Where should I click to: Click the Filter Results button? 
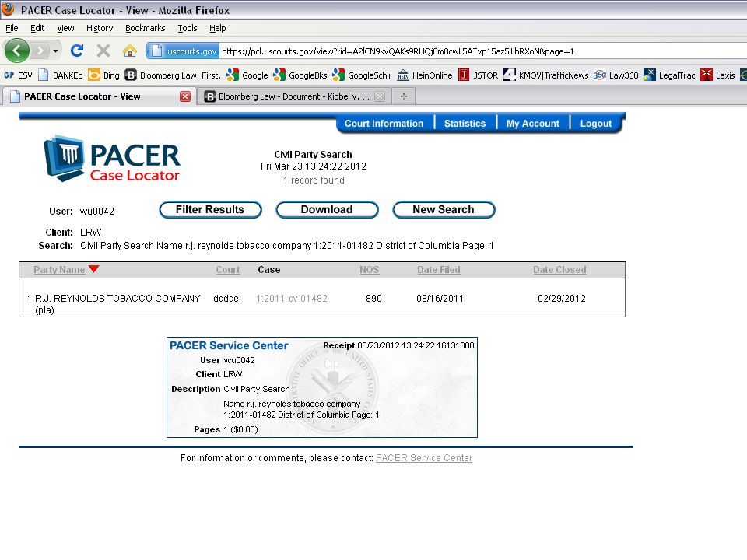pyautogui.click(x=210, y=210)
